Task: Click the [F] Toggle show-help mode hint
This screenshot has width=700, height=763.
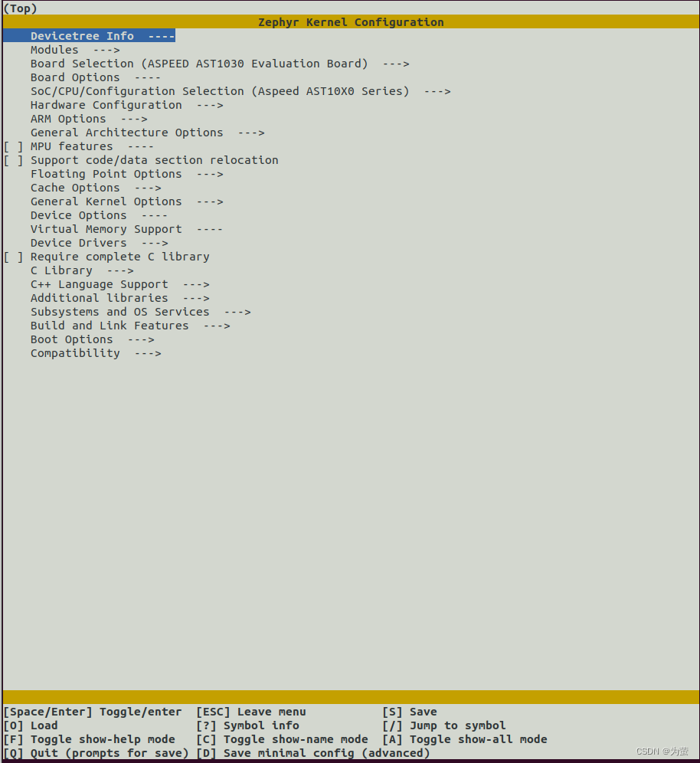Action: pyautogui.click(x=89, y=740)
